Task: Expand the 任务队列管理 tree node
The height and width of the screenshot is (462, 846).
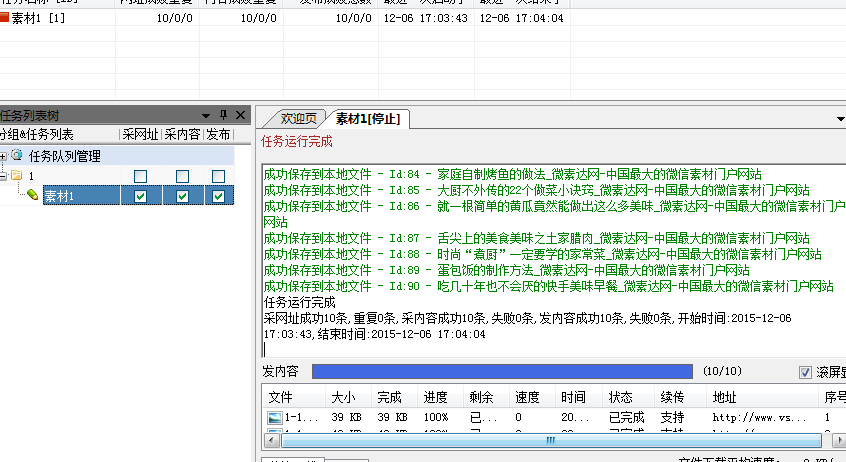Action: click(3, 156)
